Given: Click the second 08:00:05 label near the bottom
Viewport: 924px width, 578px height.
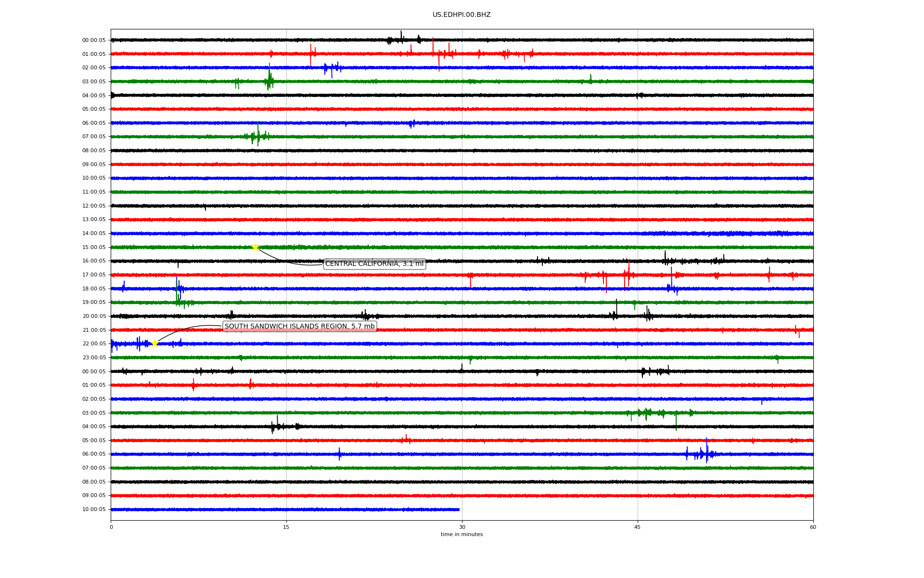Looking at the screenshot, I should pos(94,482).
